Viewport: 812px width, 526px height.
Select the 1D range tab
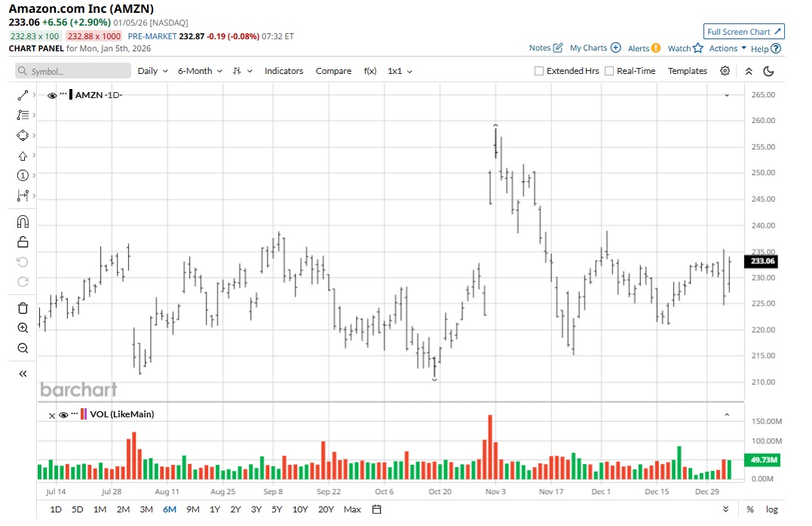click(x=55, y=509)
